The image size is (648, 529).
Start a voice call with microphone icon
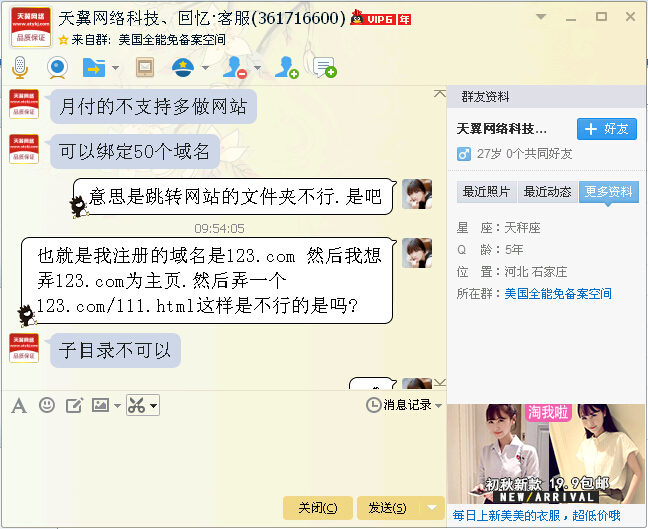click(x=19, y=67)
